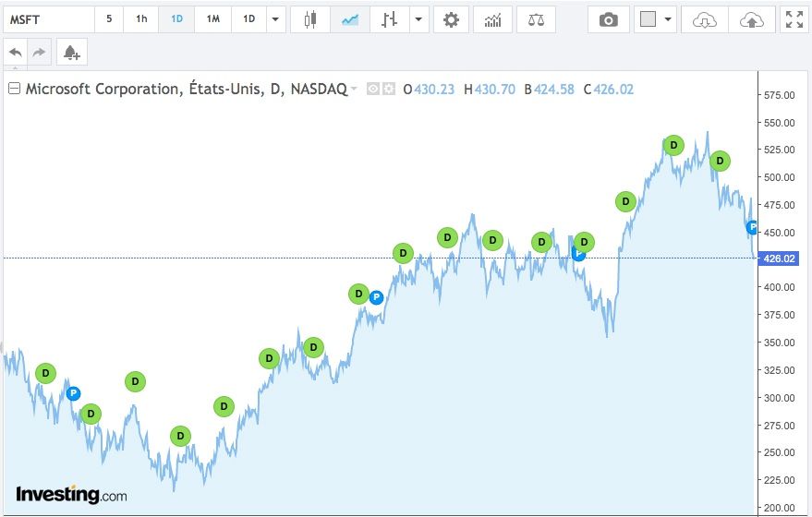Click the 500.00 price axis label
This screenshot has width=812, height=517.
click(x=780, y=177)
